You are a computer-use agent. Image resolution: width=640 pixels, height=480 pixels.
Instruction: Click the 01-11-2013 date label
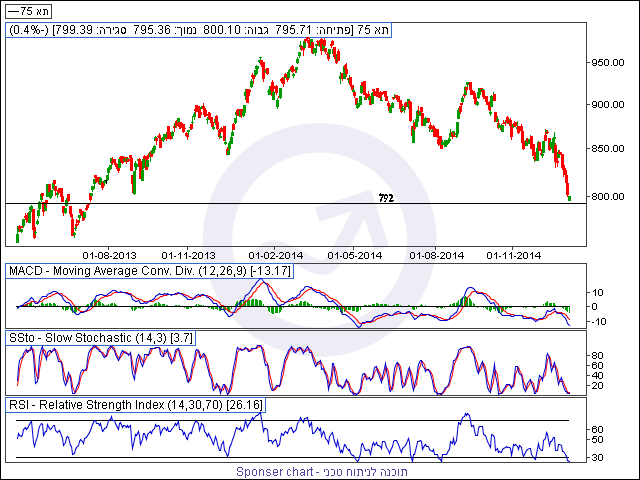coord(188,256)
